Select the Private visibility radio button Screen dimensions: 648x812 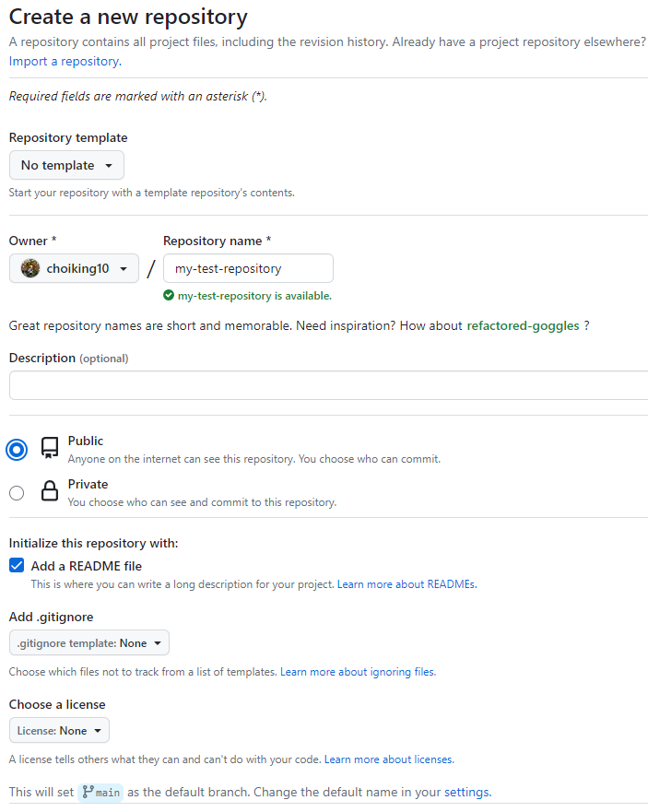pyautogui.click(x=17, y=493)
